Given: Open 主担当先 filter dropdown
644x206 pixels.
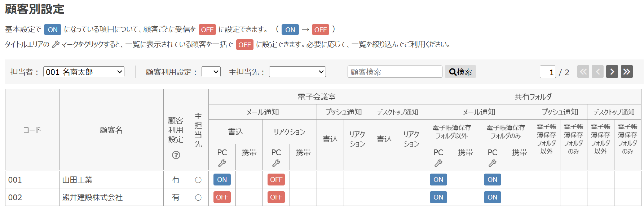Looking at the screenshot, I should (x=297, y=72).
